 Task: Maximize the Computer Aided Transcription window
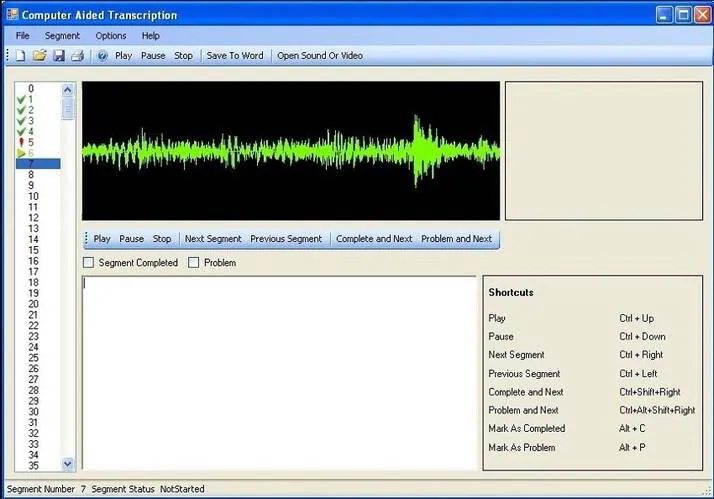pos(683,15)
